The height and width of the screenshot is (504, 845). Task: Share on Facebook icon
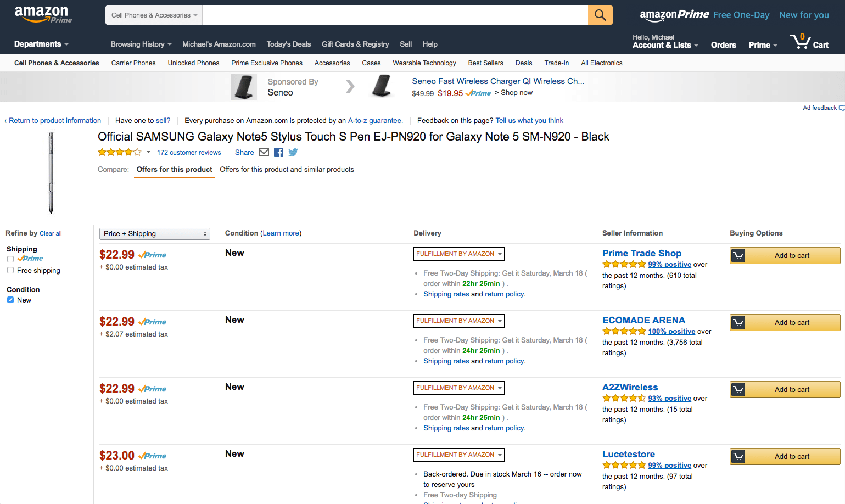[278, 153]
